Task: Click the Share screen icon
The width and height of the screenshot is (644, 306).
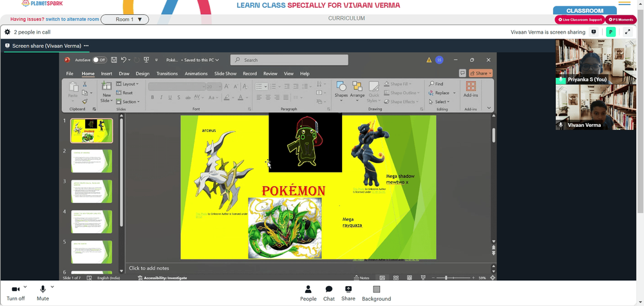Action: click(x=348, y=289)
